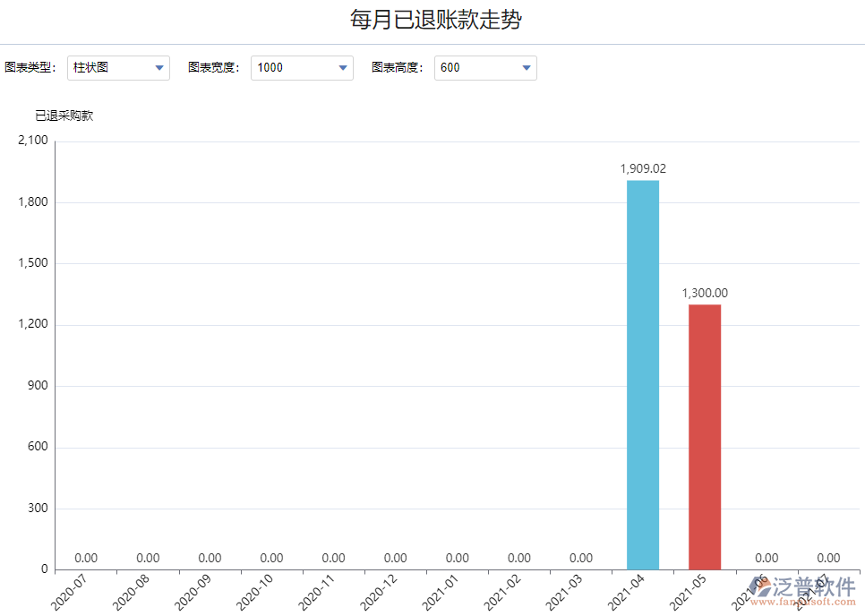The image size is (865, 616).
Task: Open the 图表类型 chart type dropdown
Action: coord(117,67)
